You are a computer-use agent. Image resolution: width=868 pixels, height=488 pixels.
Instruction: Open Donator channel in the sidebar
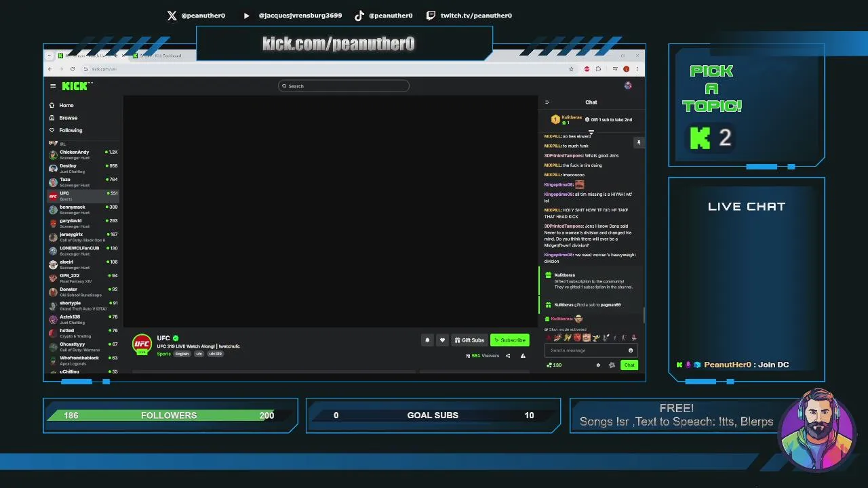click(83, 291)
